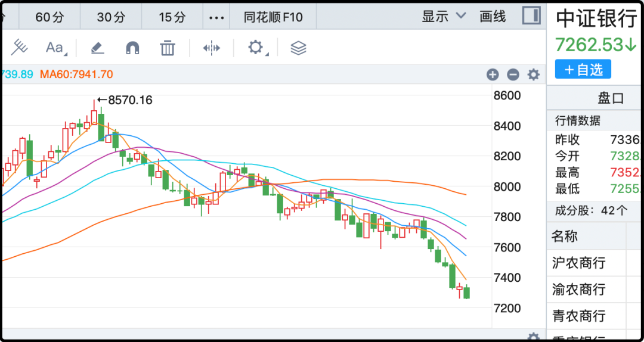Click MA60:7941.70 indicator label
Viewport: 644px width, 342px height.
[76, 74]
